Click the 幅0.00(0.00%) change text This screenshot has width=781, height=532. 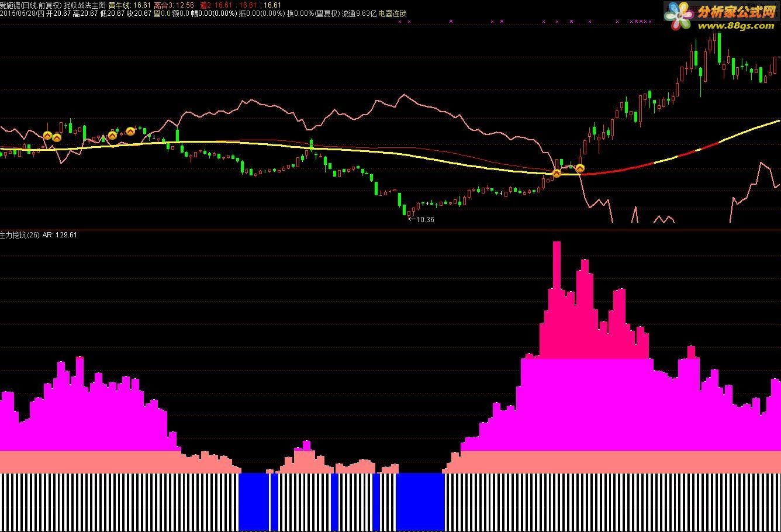pyautogui.click(x=213, y=13)
